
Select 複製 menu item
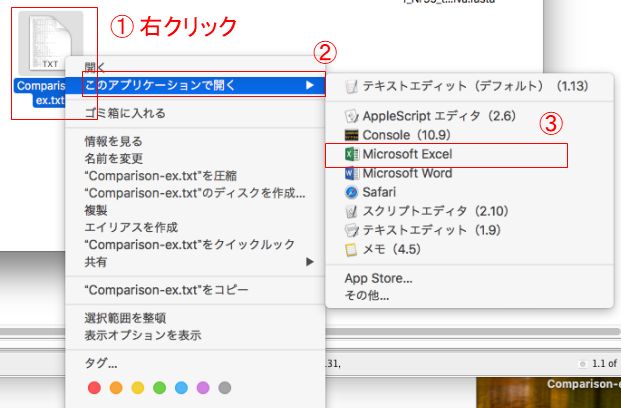point(195,210)
